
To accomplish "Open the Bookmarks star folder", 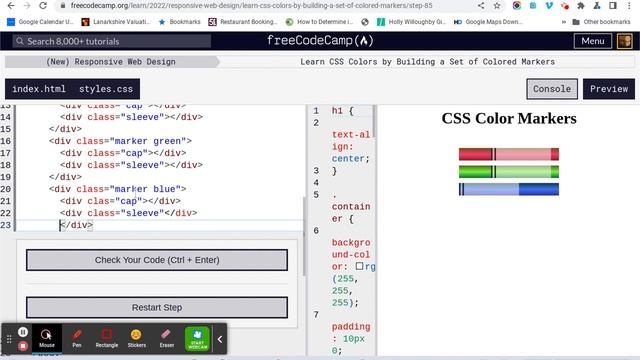I will [179, 22].
